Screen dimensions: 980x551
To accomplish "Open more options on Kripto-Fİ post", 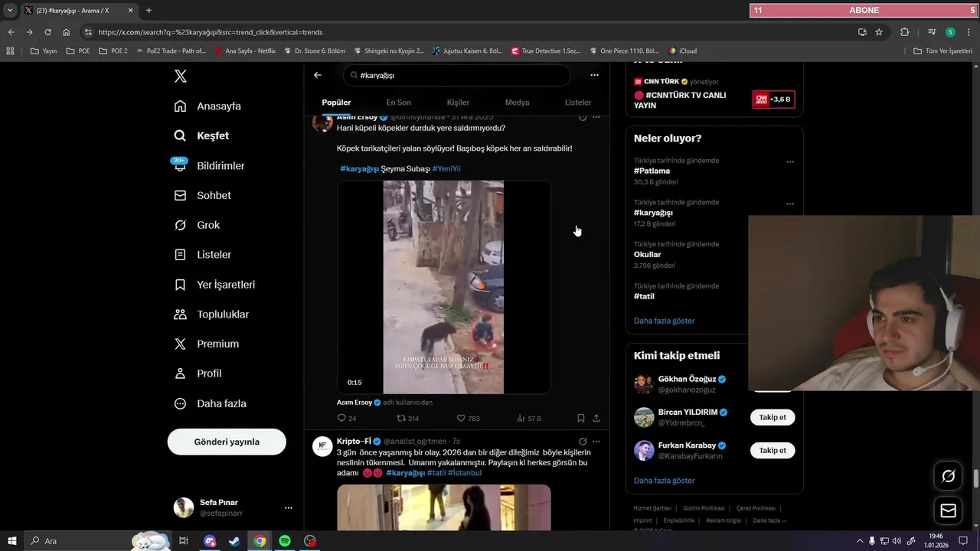I will [596, 442].
